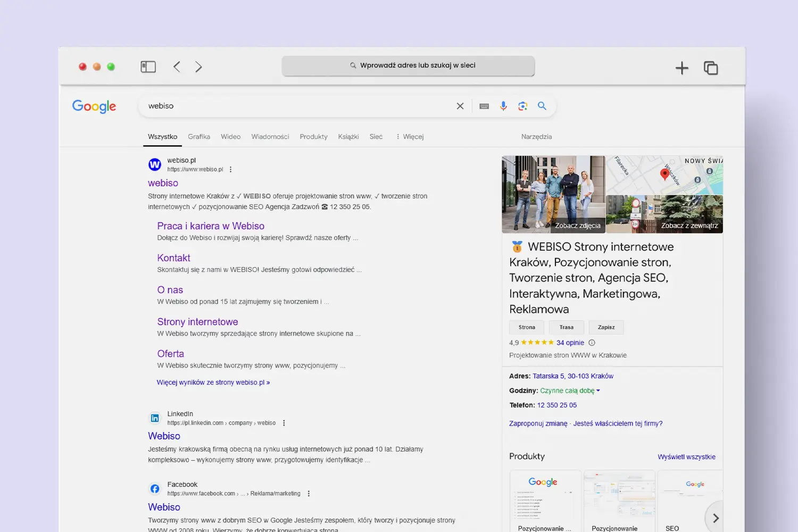The image size is (798, 532).
Task: Clear the search query with X
Action: tap(460, 106)
